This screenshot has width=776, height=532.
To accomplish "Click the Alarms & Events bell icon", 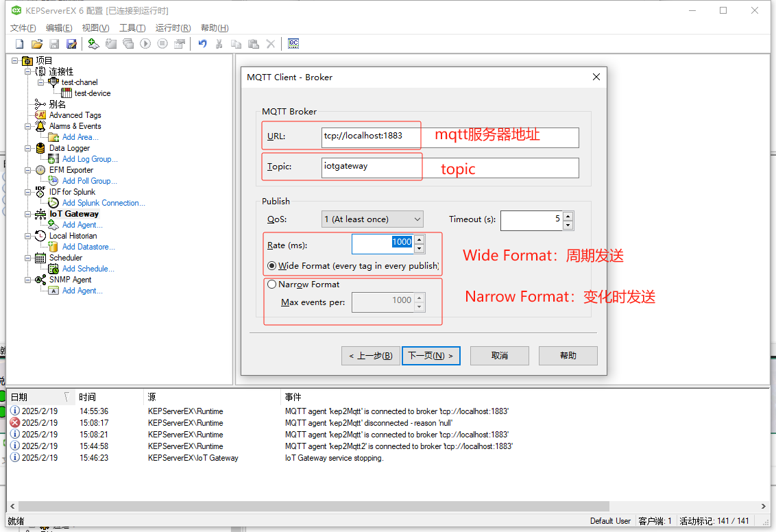I will (40, 126).
